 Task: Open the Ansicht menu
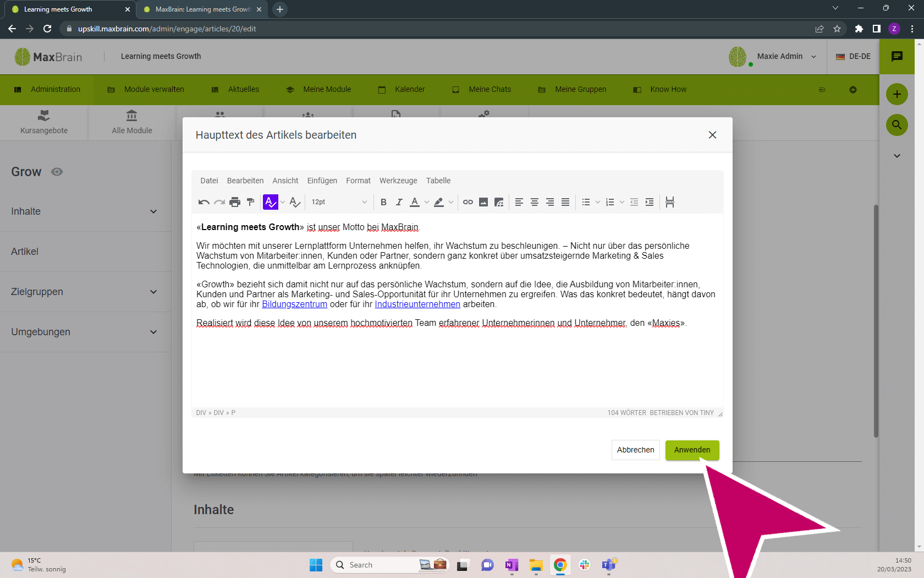(x=285, y=181)
